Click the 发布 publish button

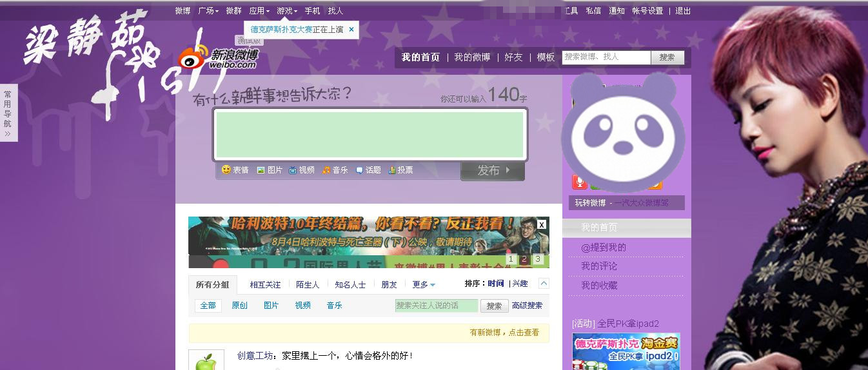click(x=493, y=170)
